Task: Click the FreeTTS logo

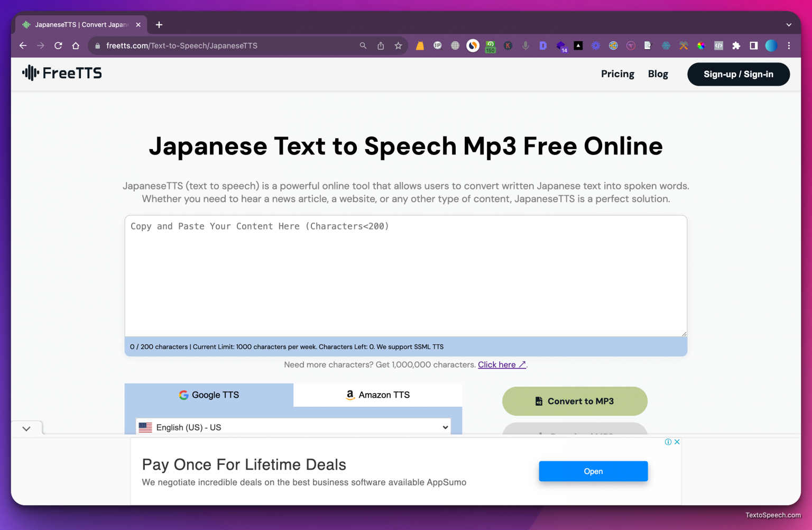Action: pyautogui.click(x=61, y=73)
